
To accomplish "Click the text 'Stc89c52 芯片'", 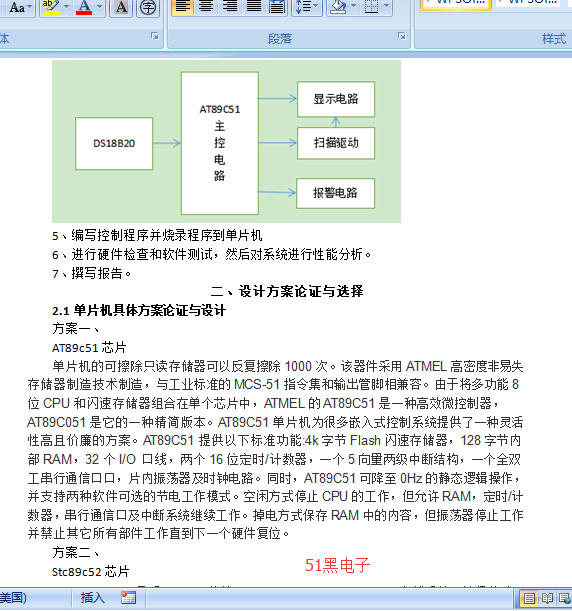I will coord(90,572).
